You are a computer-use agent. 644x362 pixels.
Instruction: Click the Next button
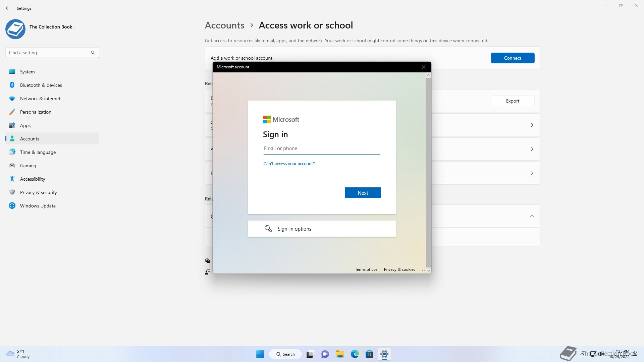click(x=363, y=193)
